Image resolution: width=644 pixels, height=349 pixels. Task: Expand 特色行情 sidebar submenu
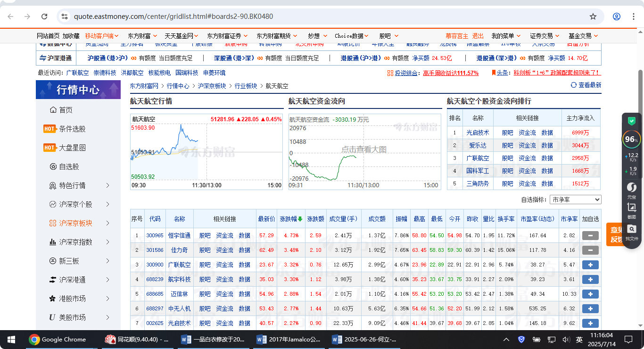pyautogui.click(x=108, y=185)
